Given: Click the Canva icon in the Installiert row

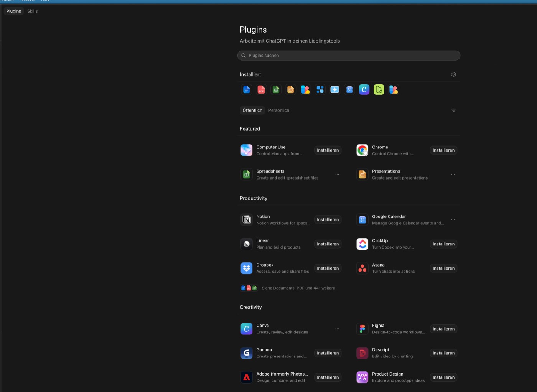Looking at the screenshot, I should coord(364,90).
